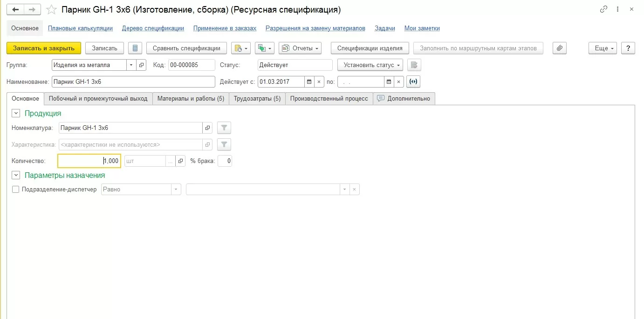Collapse the Параметры назначения section
Viewport: 644px width, 319px height.
point(16,176)
